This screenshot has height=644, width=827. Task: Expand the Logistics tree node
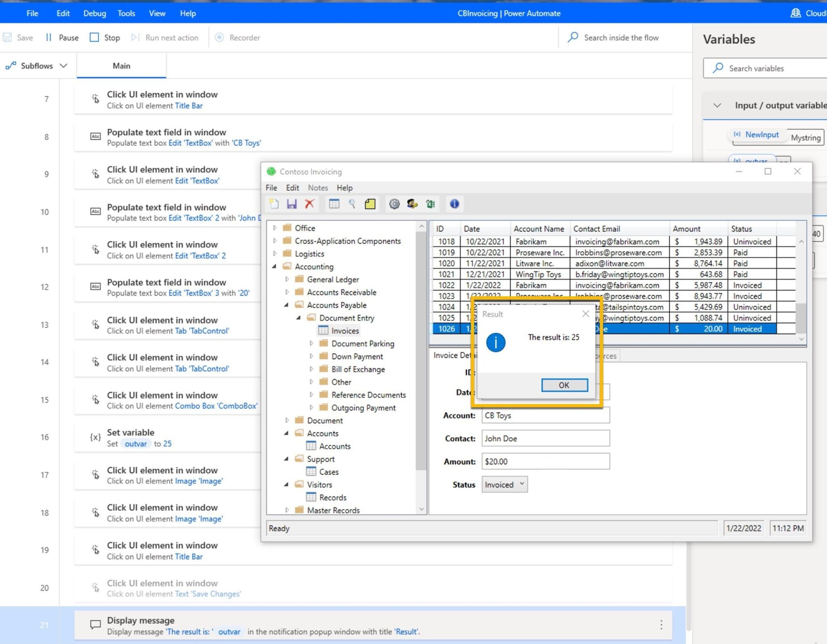275,254
